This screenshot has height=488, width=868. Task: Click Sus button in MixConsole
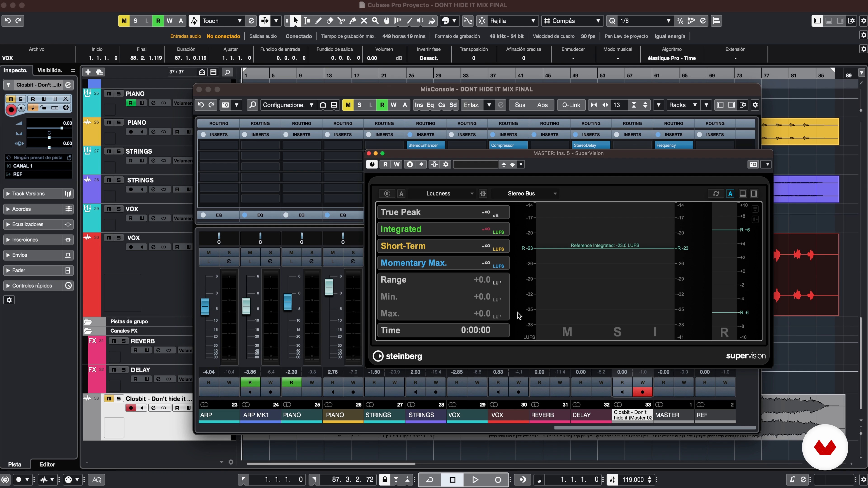pyautogui.click(x=520, y=105)
